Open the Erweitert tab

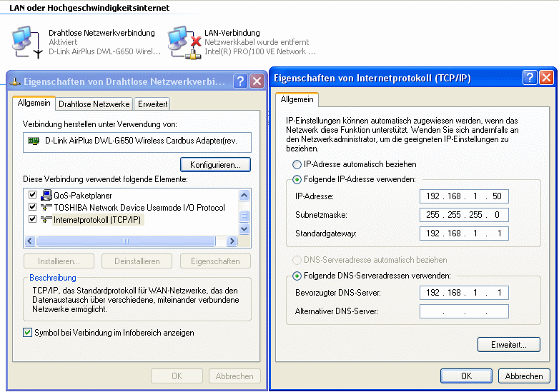[x=152, y=104]
